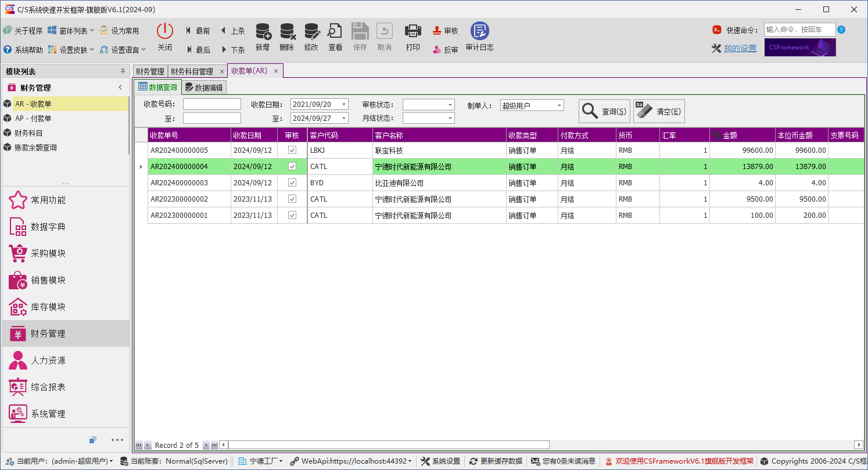Go to last record with 最后
The height and width of the screenshot is (470, 868).
pos(198,50)
